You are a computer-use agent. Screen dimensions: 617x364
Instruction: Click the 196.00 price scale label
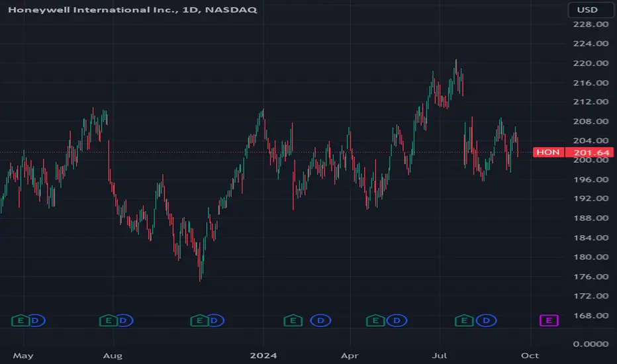coord(591,180)
